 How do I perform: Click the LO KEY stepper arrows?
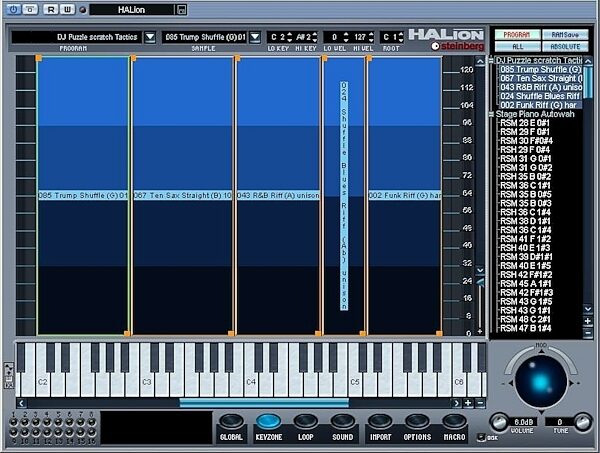tap(290, 37)
